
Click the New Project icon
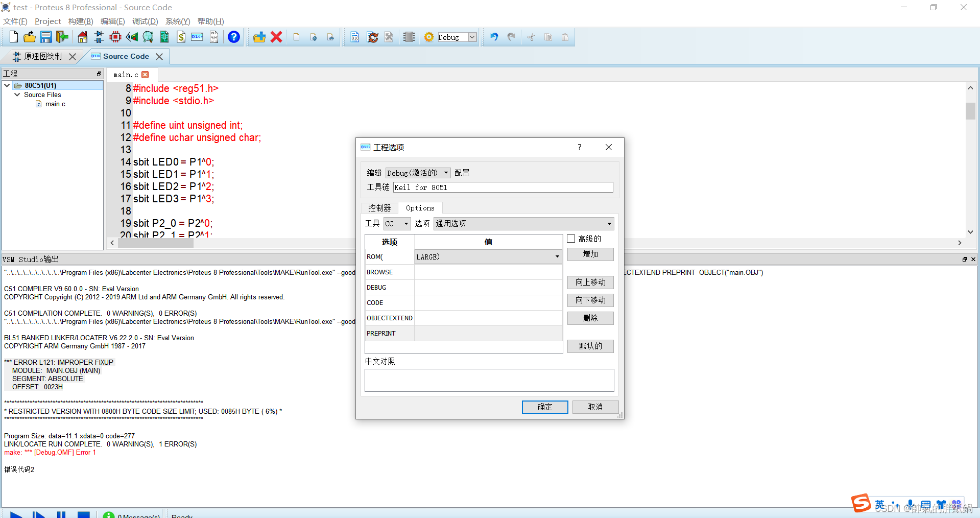[x=14, y=37]
